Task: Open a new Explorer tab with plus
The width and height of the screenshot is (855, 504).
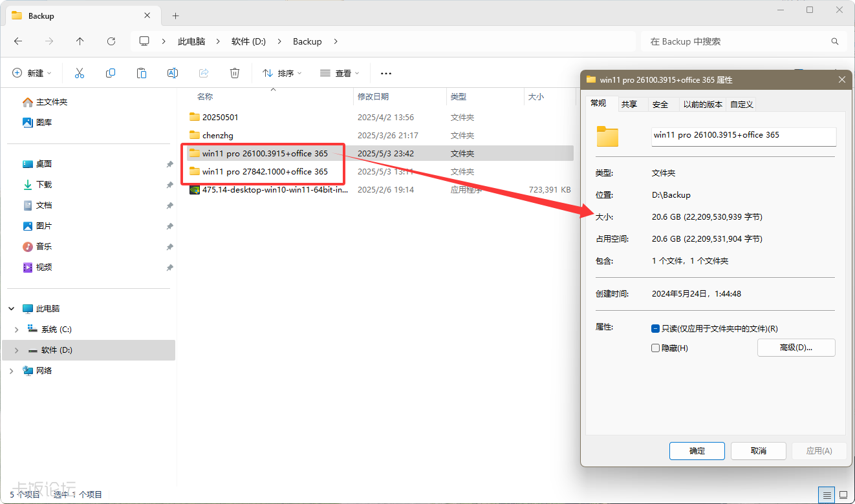Action: tap(175, 16)
